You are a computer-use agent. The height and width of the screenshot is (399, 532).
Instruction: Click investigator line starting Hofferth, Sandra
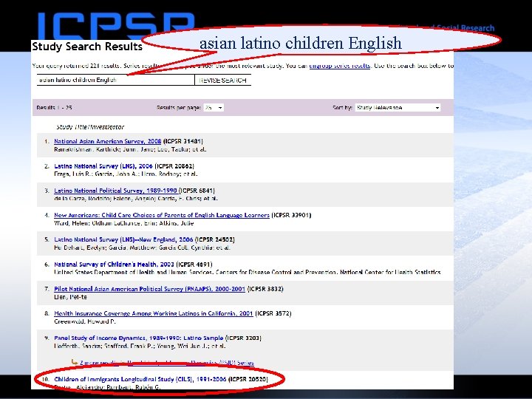(140, 346)
